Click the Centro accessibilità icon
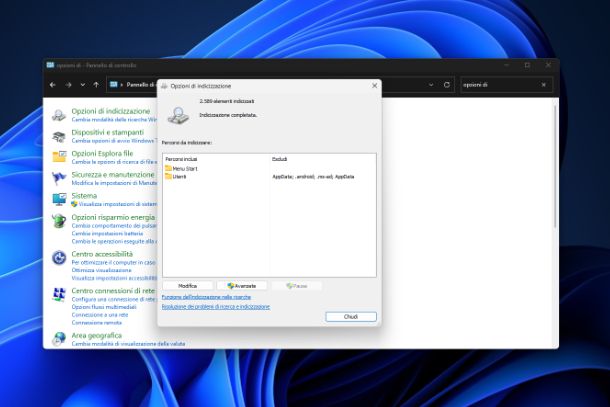Screen dimensions: 610x407 (59, 258)
